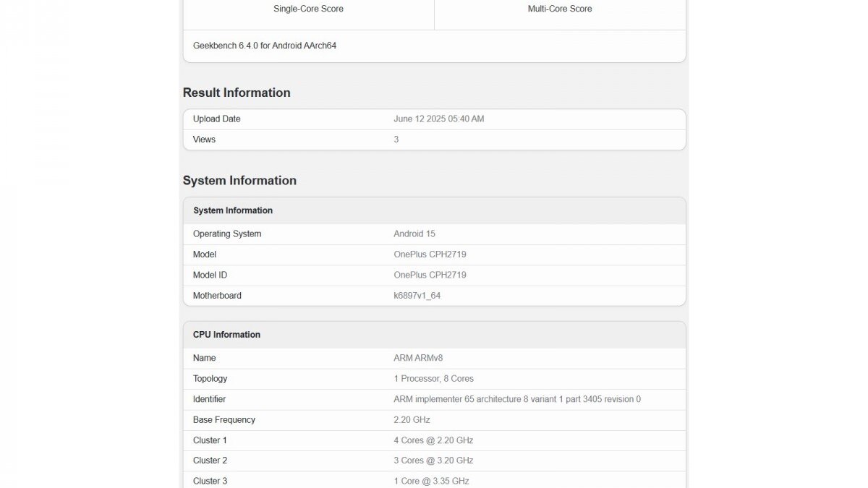Image resolution: width=868 pixels, height=488 pixels.
Task: Click the CPU Identifier value text
Action: tap(515, 398)
